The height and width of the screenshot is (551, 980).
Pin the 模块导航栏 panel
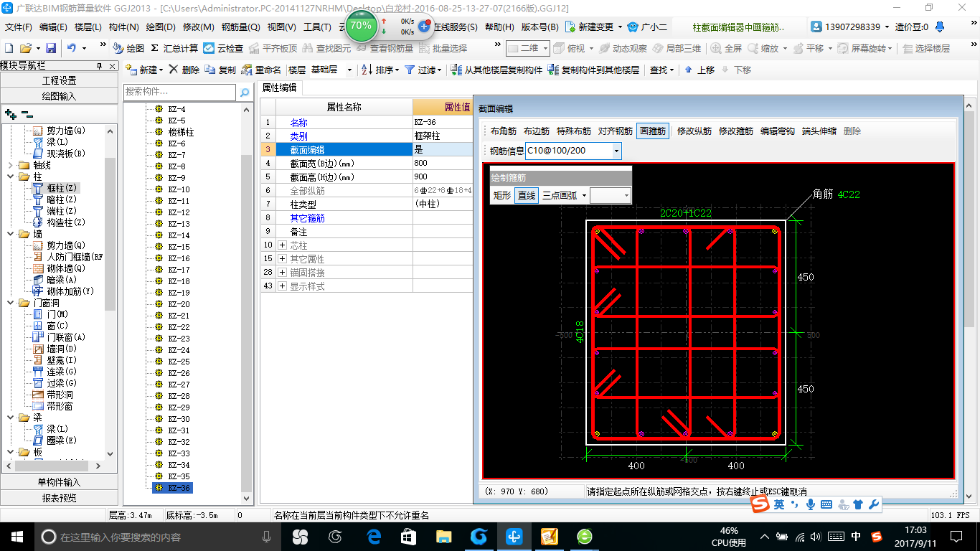(x=100, y=66)
